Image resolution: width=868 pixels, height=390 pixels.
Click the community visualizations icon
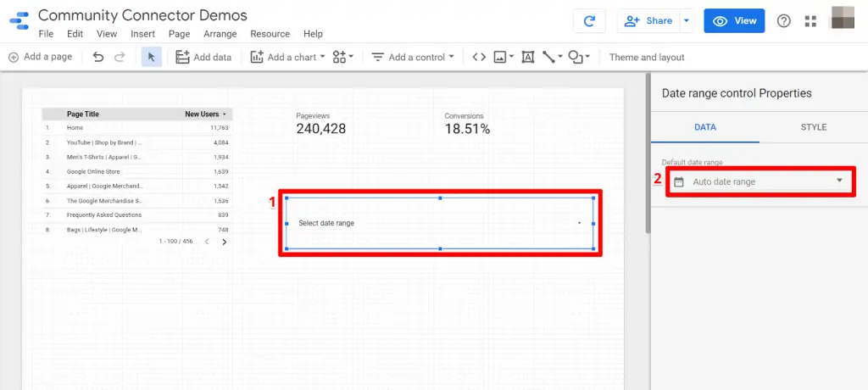click(339, 57)
